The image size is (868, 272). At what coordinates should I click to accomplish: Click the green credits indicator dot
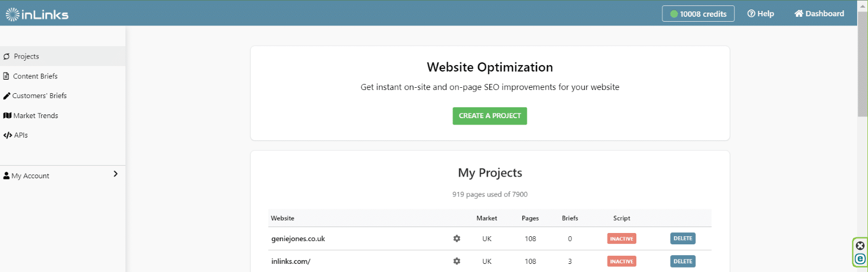(674, 14)
